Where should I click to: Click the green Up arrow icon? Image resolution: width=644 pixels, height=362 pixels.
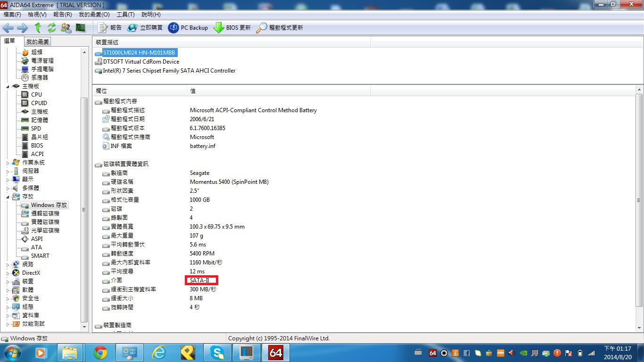pos(38,28)
